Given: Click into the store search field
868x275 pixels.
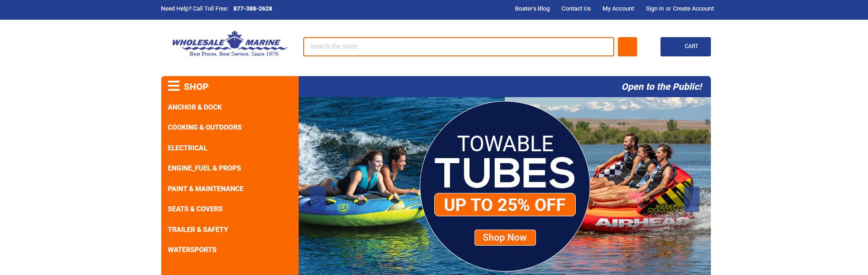Looking at the screenshot, I should (x=459, y=47).
